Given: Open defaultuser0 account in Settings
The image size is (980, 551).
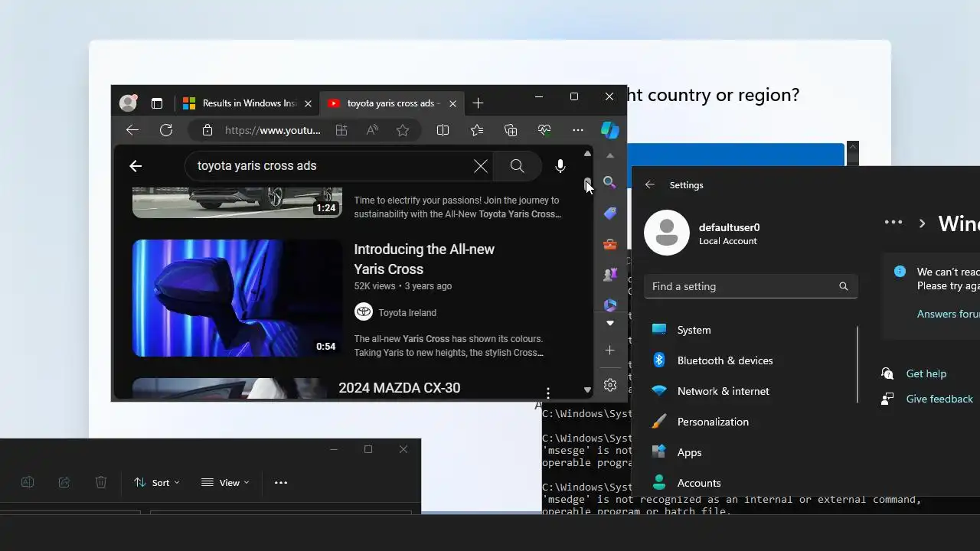Looking at the screenshot, I should point(702,233).
